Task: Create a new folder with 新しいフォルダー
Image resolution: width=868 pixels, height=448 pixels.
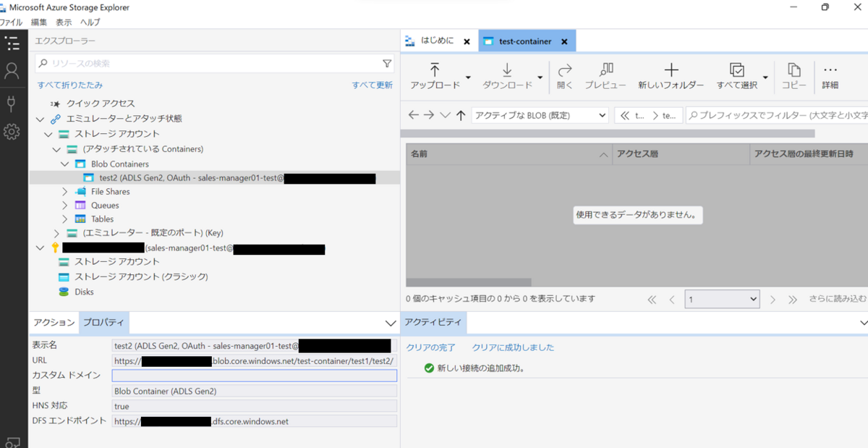Action: 671,76
